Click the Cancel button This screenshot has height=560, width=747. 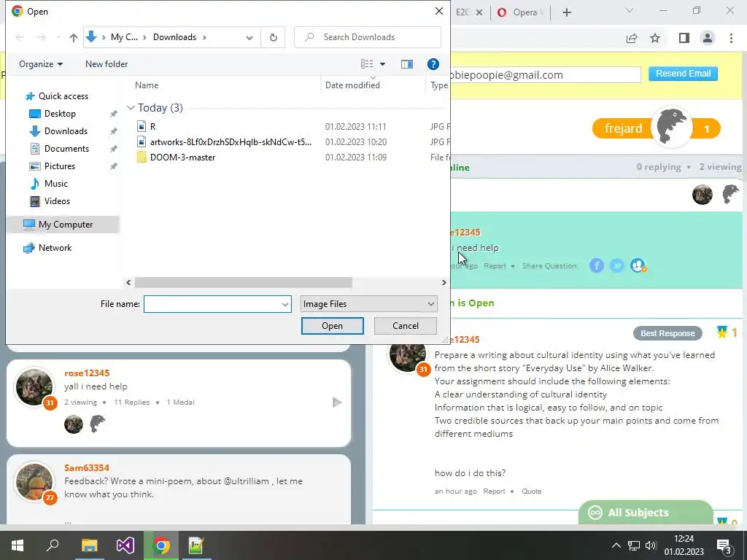pyautogui.click(x=406, y=326)
